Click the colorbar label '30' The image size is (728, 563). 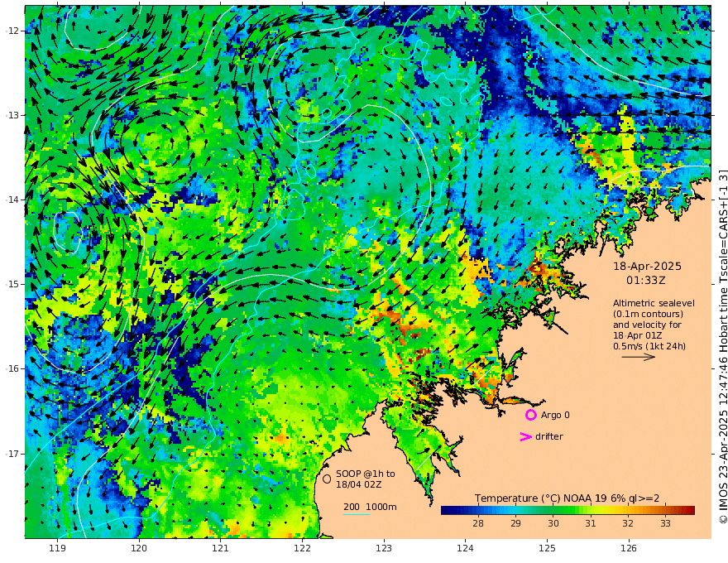click(553, 523)
